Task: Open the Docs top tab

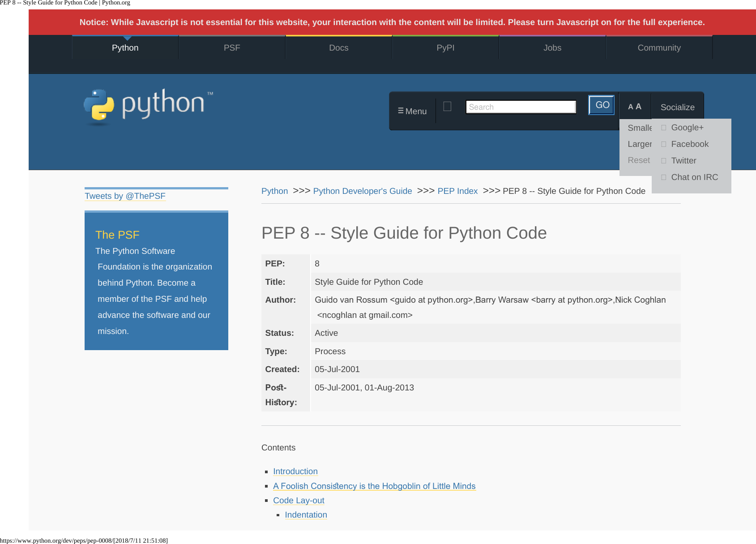Action: [x=338, y=48]
